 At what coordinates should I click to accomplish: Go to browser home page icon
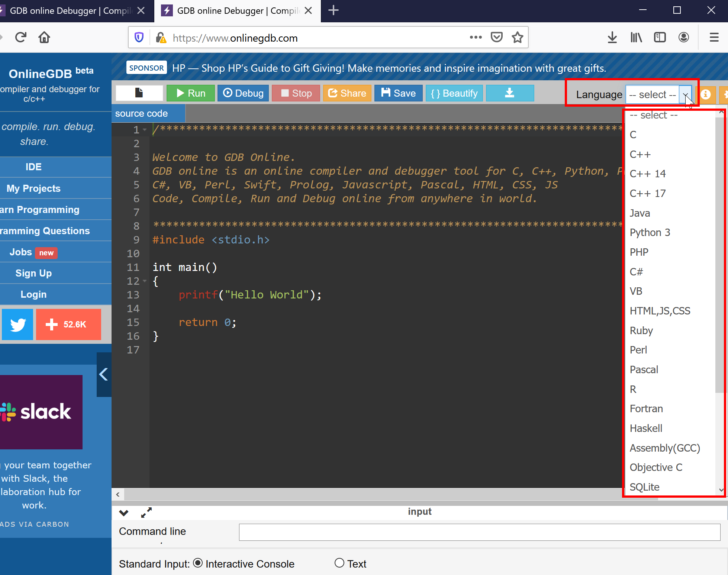click(x=44, y=38)
